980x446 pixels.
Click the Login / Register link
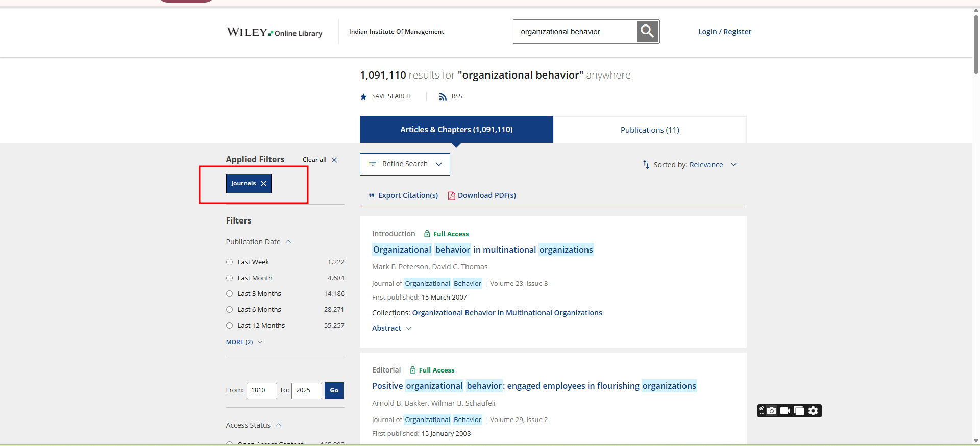(x=724, y=32)
